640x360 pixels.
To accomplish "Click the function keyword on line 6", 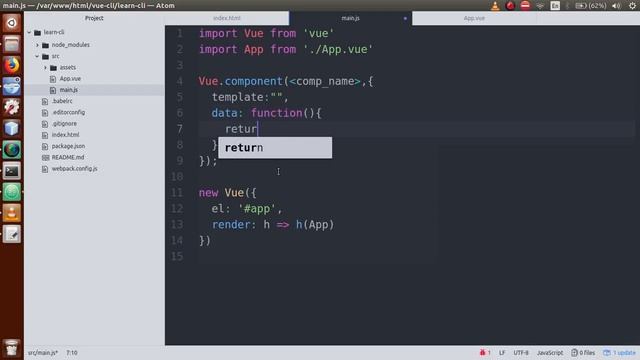I will 276,113.
